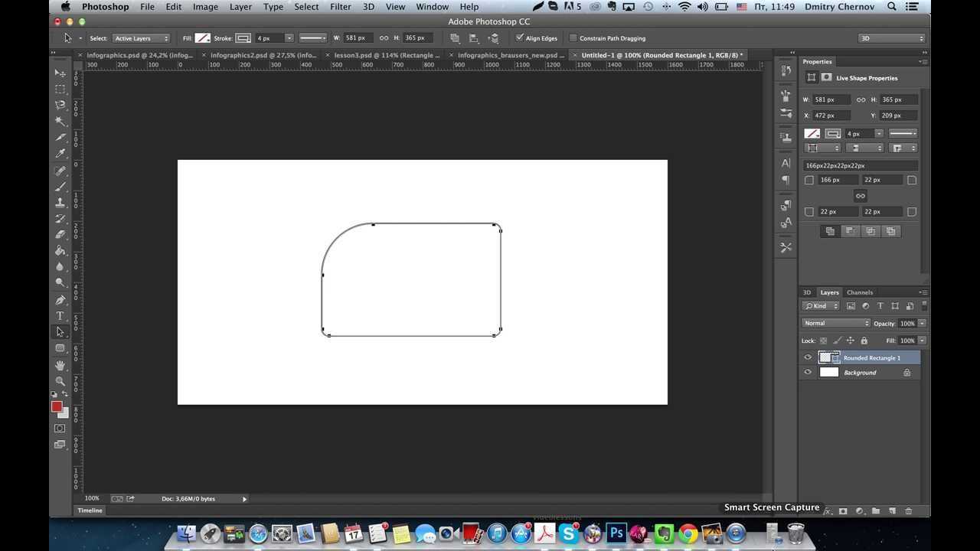The image size is (980, 551).
Task: Switch to the Channels tab
Action: click(x=860, y=292)
